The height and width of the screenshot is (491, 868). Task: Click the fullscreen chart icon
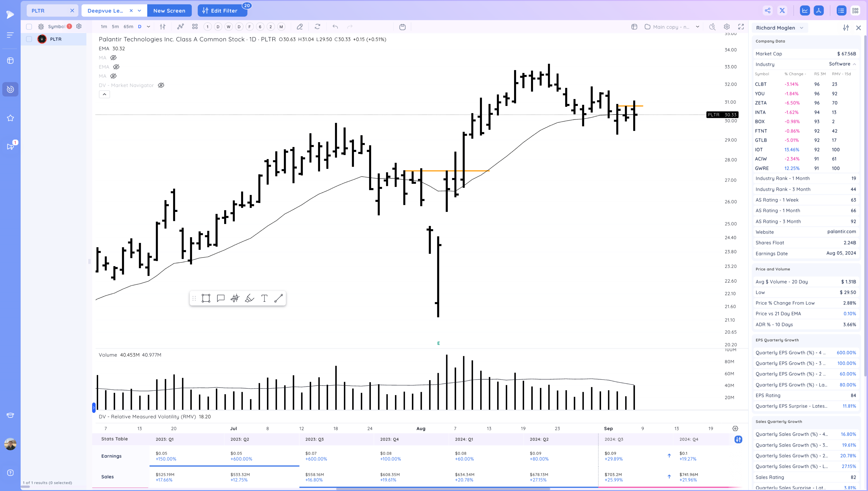pos(741,27)
